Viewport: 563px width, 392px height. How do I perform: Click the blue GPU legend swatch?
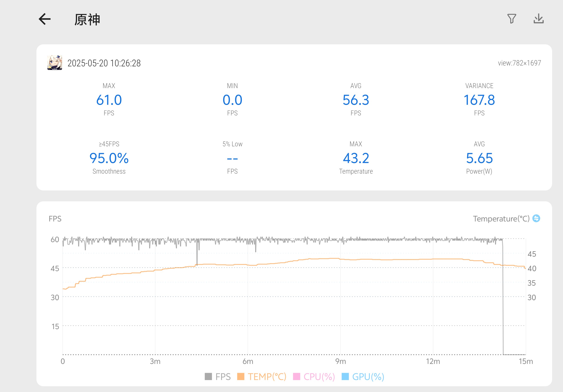[x=345, y=377]
